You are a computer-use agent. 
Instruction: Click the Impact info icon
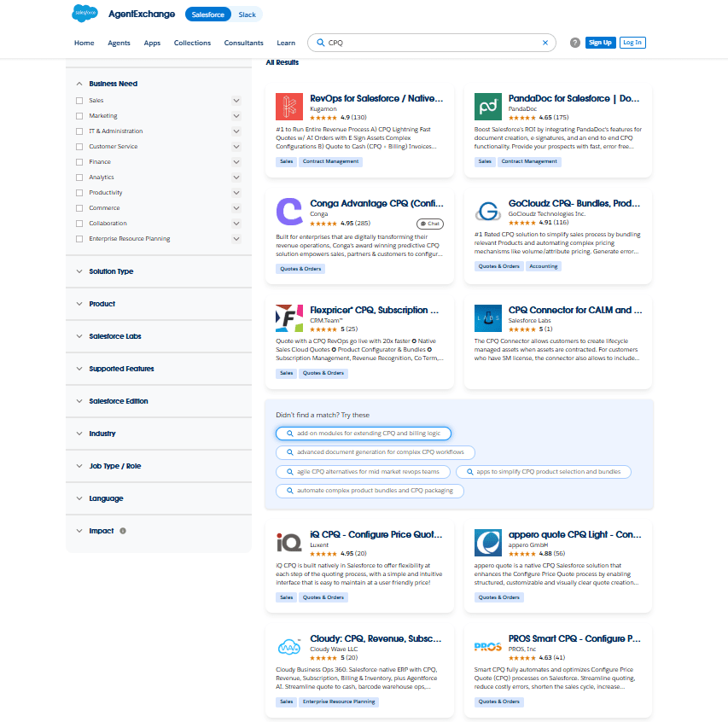(x=123, y=531)
